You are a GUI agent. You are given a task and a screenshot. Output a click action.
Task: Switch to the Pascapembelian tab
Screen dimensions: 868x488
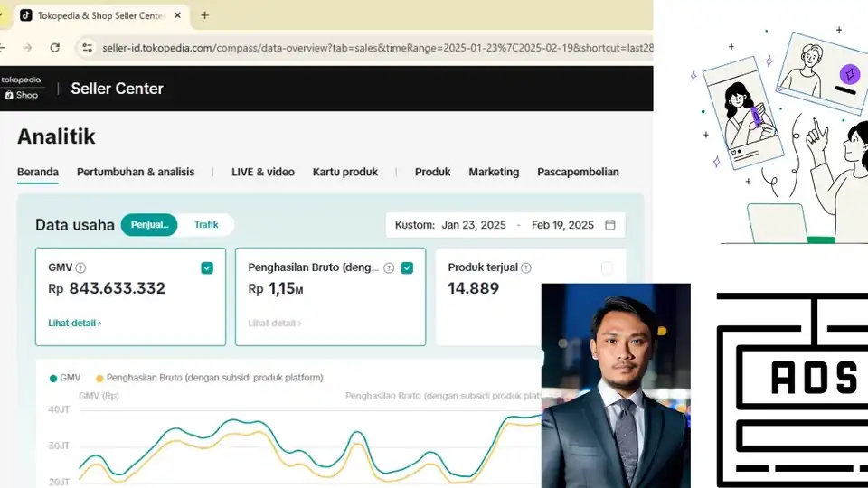pyautogui.click(x=578, y=172)
